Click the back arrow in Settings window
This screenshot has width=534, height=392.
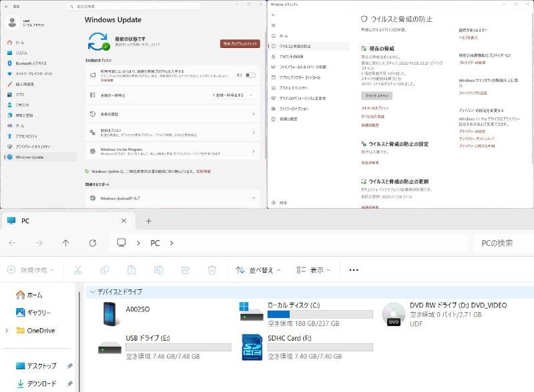pyautogui.click(x=6, y=7)
